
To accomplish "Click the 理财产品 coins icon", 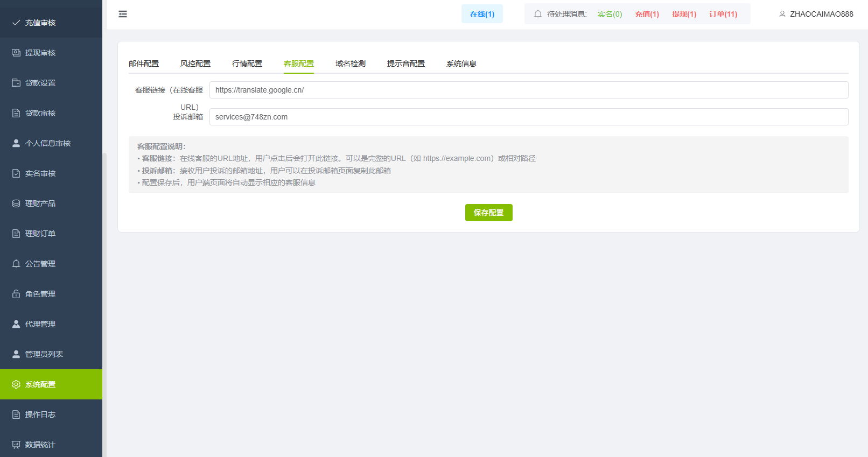I will pyautogui.click(x=16, y=203).
